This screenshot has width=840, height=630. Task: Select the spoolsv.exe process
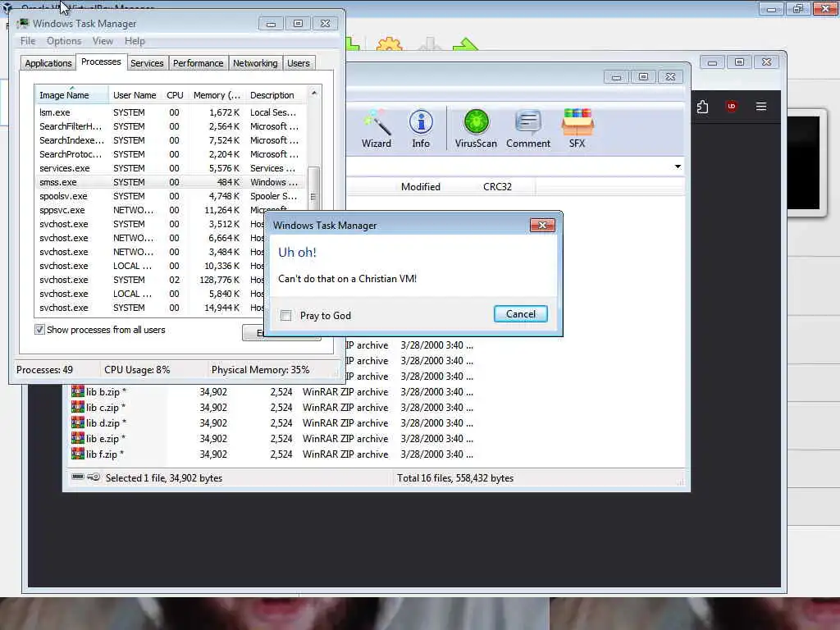pyautogui.click(x=171, y=196)
